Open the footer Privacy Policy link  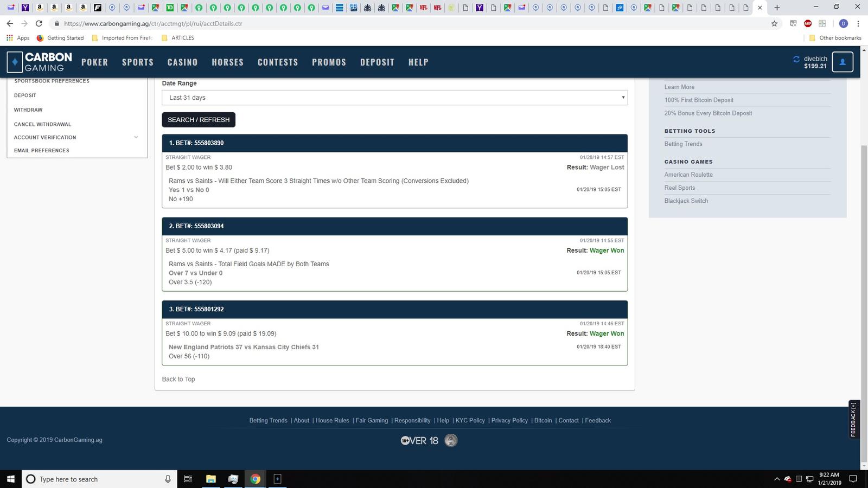click(509, 421)
